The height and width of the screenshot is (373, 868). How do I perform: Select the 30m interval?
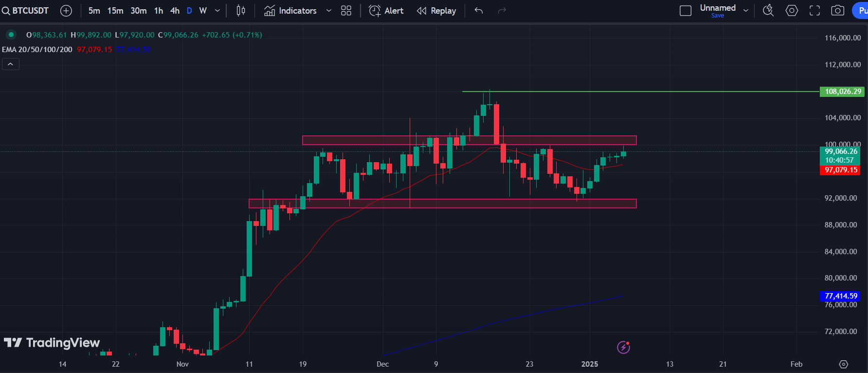139,11
